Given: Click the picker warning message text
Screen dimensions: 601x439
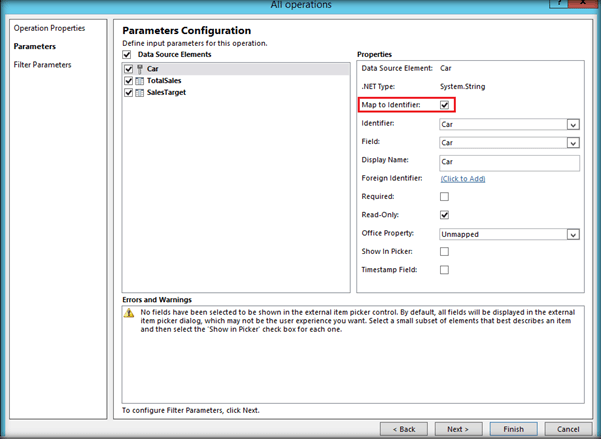Looking at the screenshot, I should coord(358,321).
